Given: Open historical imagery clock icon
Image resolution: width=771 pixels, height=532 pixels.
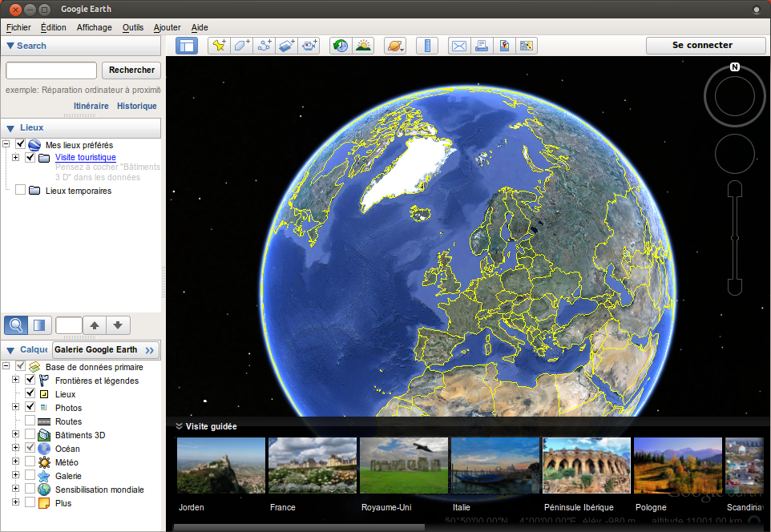Looking at the screenshot, I should (x=341, y=46).
